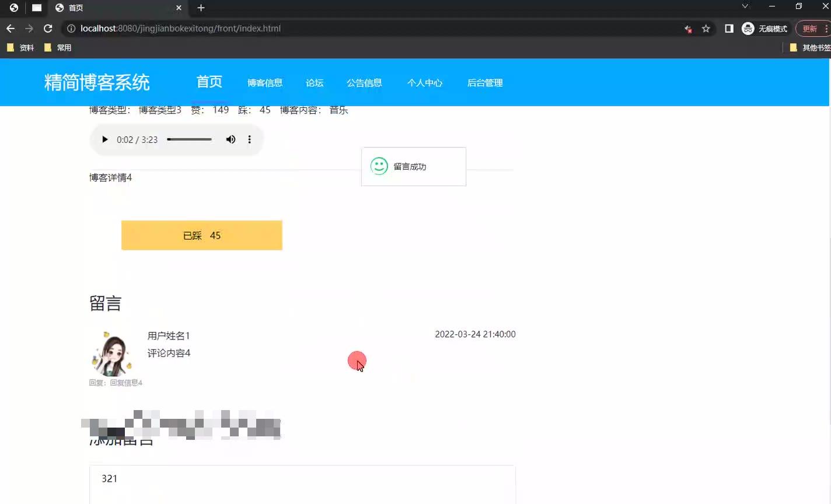
Task: Click the browser back arrow
Action: coord(11,28)
